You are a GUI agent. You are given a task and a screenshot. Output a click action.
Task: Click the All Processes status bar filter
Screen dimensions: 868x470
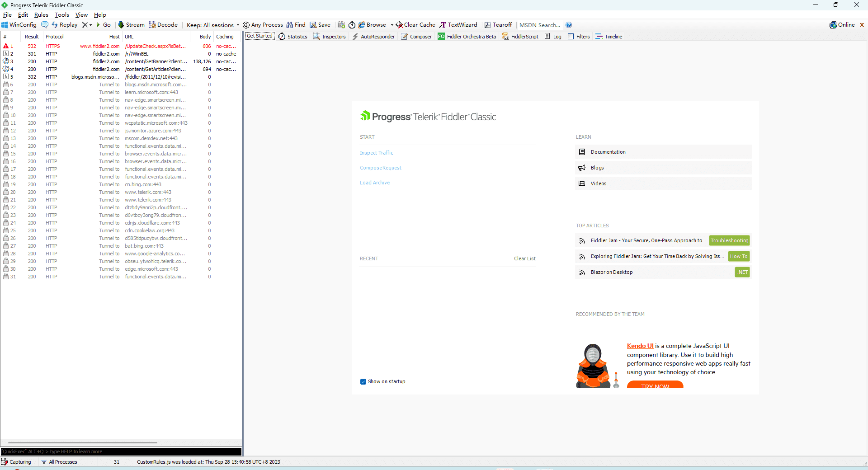coord(59,462)
